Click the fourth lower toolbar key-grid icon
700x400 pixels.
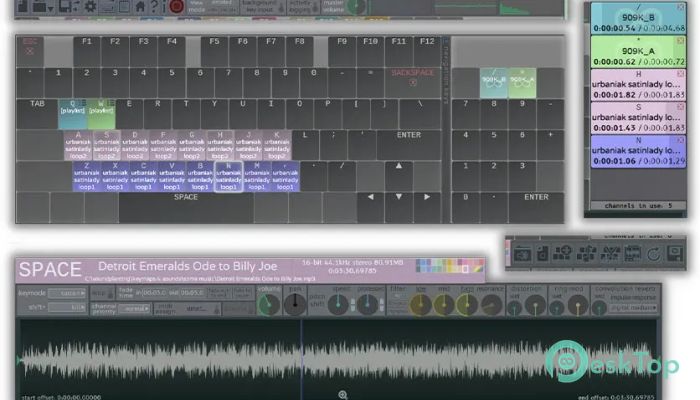586,254
